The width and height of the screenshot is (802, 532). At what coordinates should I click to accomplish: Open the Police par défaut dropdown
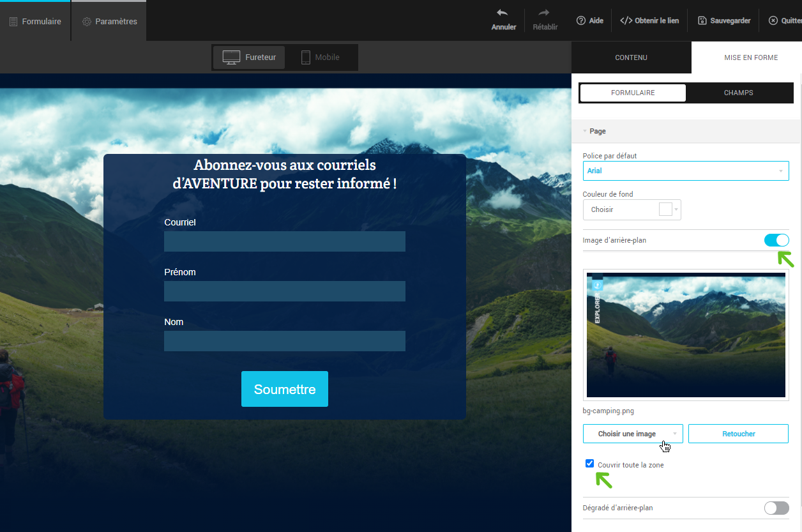[686, 171]
